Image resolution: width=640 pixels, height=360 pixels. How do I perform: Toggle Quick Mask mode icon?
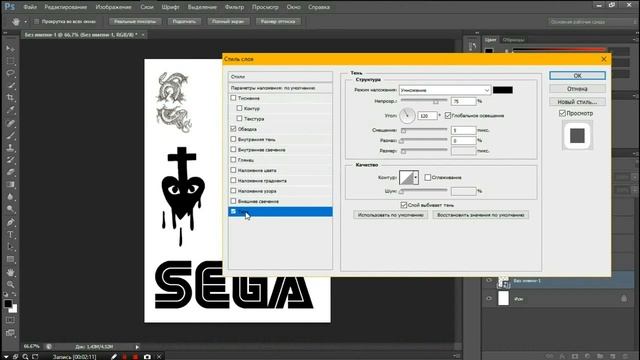coord(10,320)
